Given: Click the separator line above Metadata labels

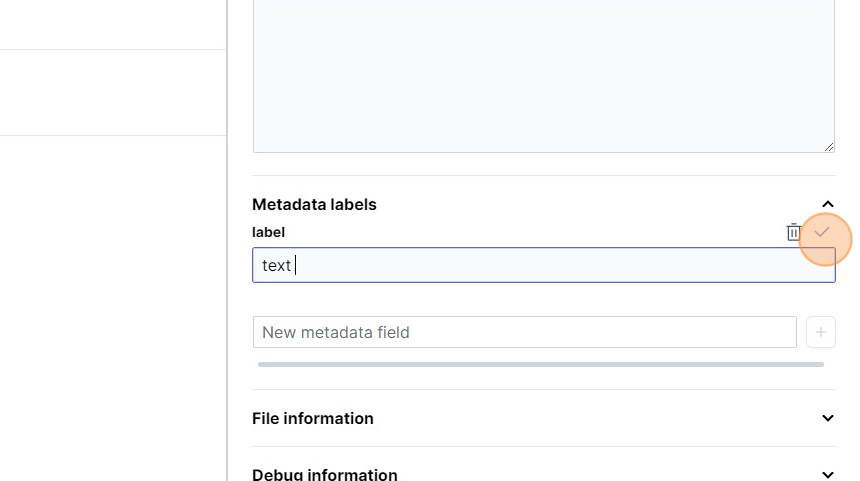Looking at the screenshot, I should click(543, 176).
